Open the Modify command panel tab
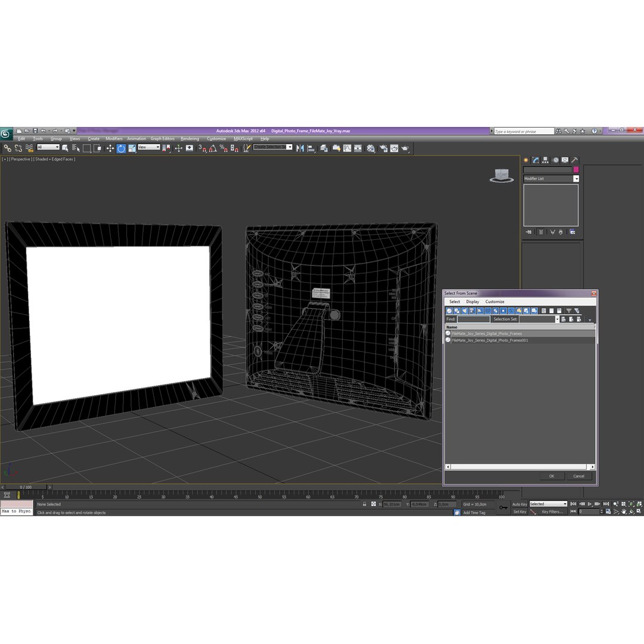644x644 pixels. (535, 160)
